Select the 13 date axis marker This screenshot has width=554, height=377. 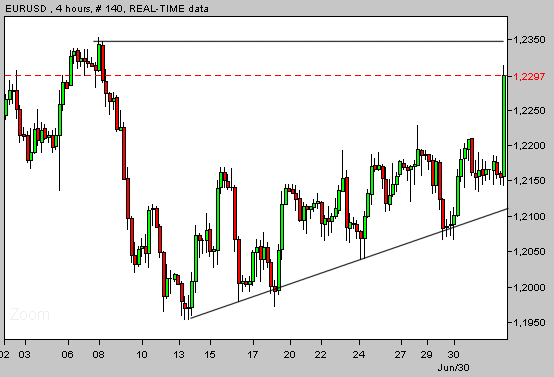click(x=179, y=354)
